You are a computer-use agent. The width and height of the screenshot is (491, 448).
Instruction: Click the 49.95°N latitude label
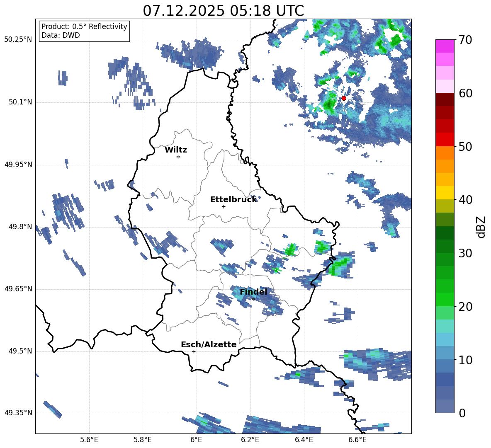[x=18, y=165]
